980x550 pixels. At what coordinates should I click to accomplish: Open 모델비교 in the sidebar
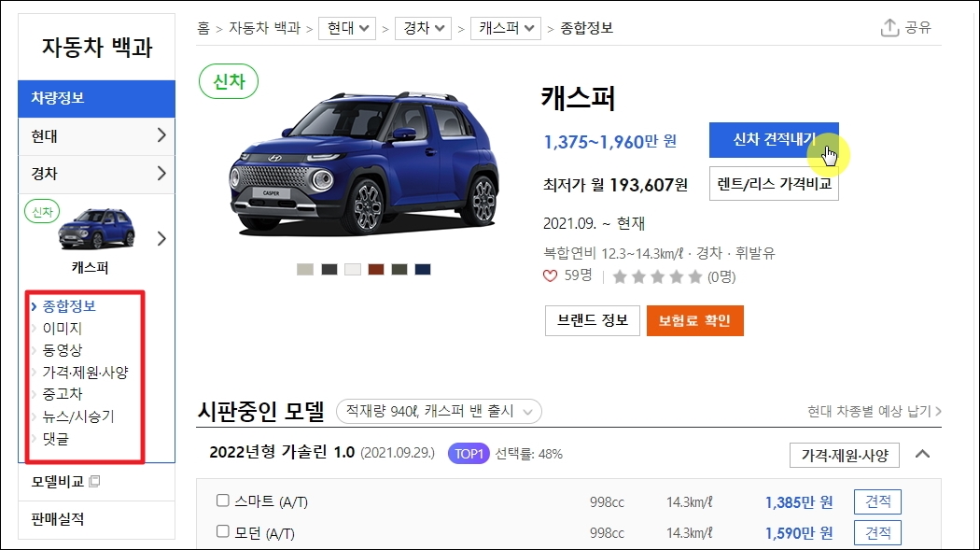click(58, 482)
